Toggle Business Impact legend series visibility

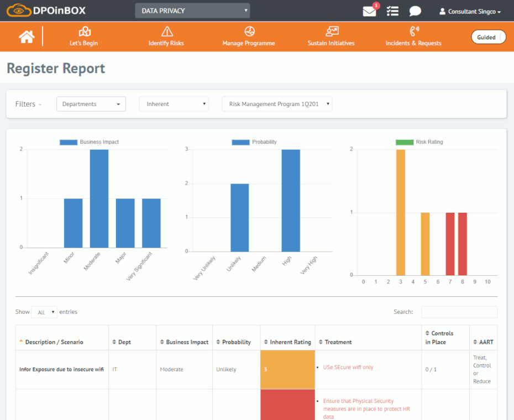point(69,142)
